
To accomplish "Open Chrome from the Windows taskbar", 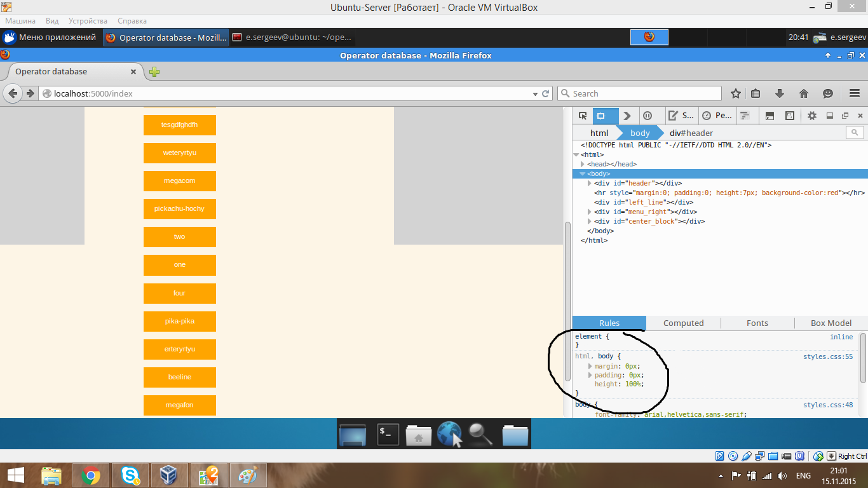I will (91, 475).
